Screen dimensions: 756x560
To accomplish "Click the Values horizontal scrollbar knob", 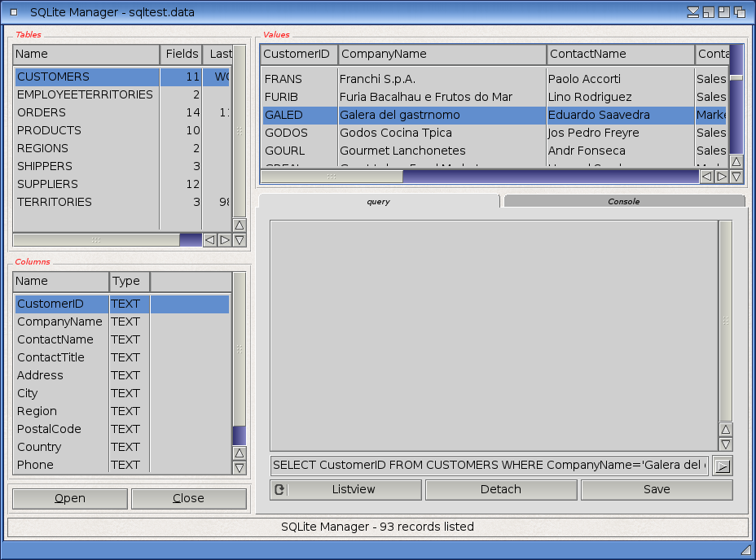I will click(332, 177).
